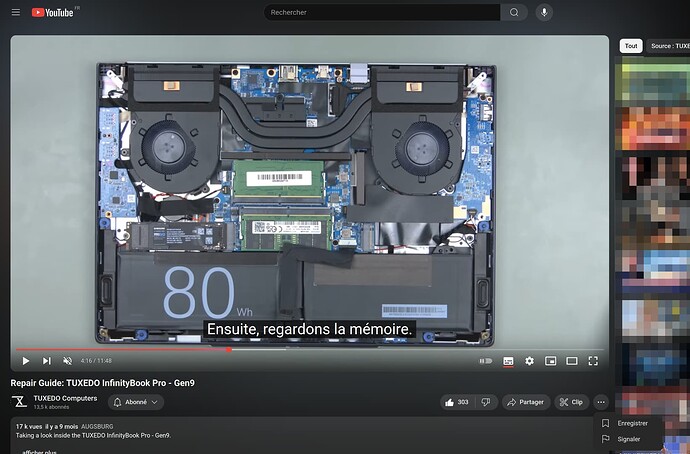Start voice search with microphone icon
690x454 pixels.
coord(544,12)
